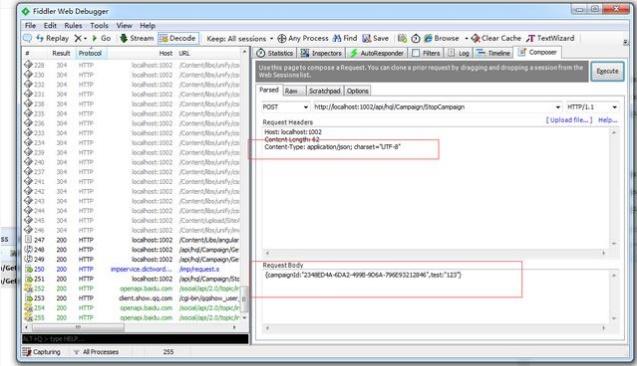Click the session list horizontal scrollbar thumb
Image resolution: width=637 pixels, height=366 pixels.
tap(78, 327)
